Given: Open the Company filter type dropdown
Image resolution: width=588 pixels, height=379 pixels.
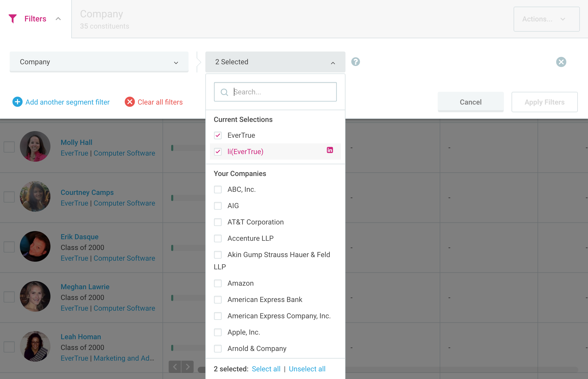Looking at the screenshot, I should (99, 62).
